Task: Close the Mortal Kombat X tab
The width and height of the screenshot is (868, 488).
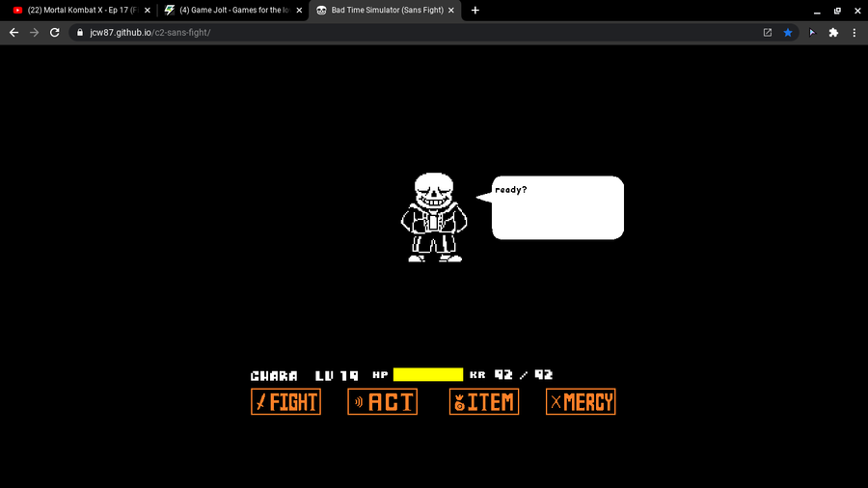Action: (x=148, y=10)
